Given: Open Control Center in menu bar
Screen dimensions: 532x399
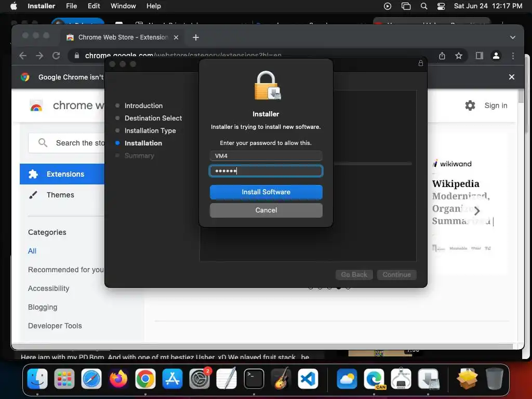Looking at the screenshot, I should pyautogui.click(x=441, y=6).
